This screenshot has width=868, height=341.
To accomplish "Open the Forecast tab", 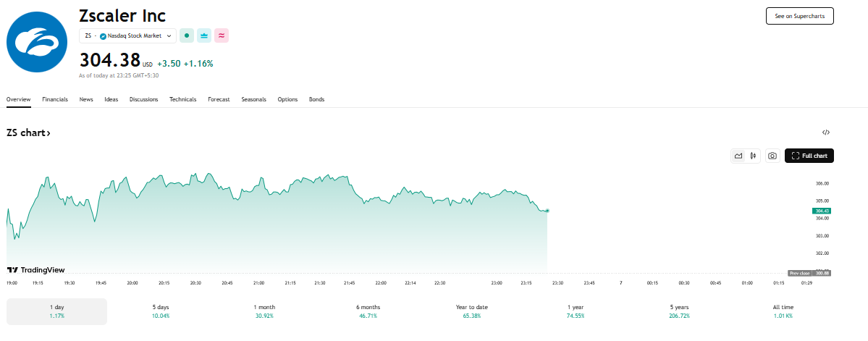I will [x=219, y=100].
